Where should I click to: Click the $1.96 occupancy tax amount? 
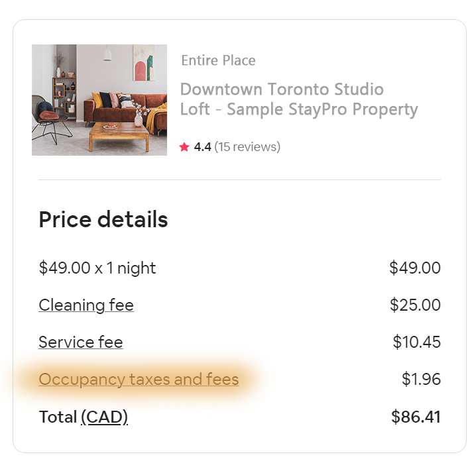click(421, 379)
